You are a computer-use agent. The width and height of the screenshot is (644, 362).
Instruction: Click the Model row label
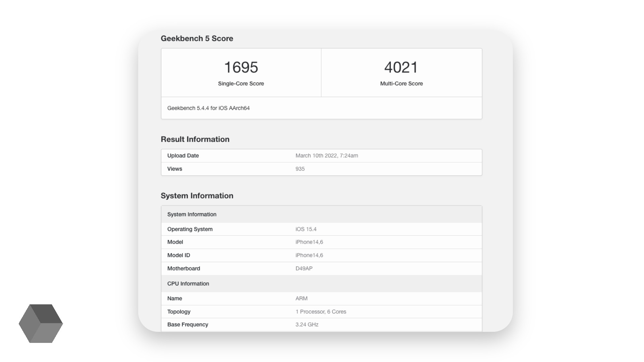point(175,242)
